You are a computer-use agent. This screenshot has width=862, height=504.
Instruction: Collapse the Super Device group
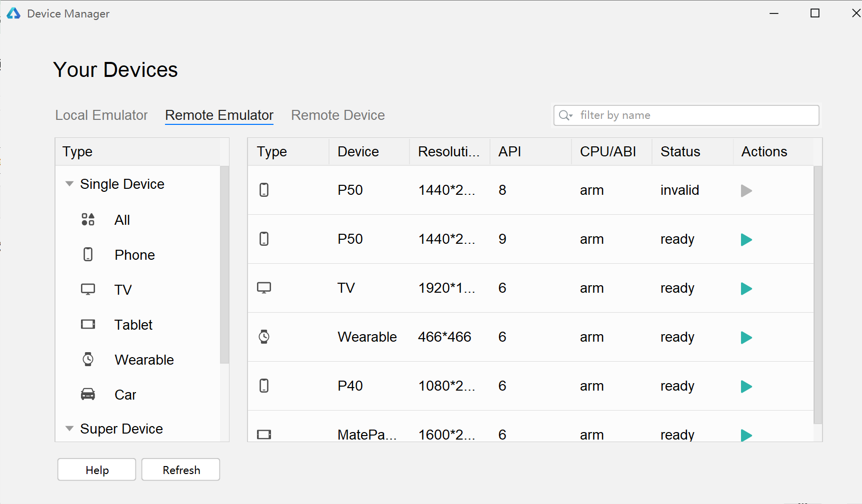tap(69, 429)
